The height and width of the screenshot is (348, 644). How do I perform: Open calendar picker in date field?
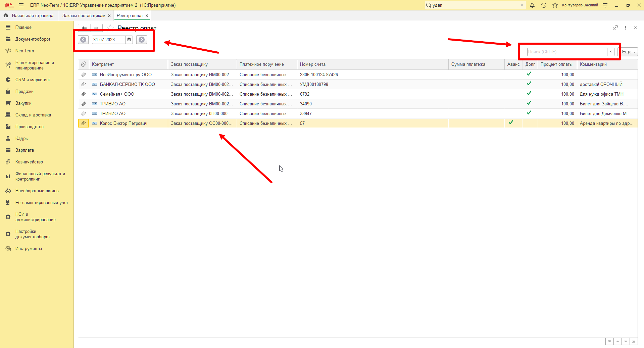pyautogui.click(x=129, y=40)
